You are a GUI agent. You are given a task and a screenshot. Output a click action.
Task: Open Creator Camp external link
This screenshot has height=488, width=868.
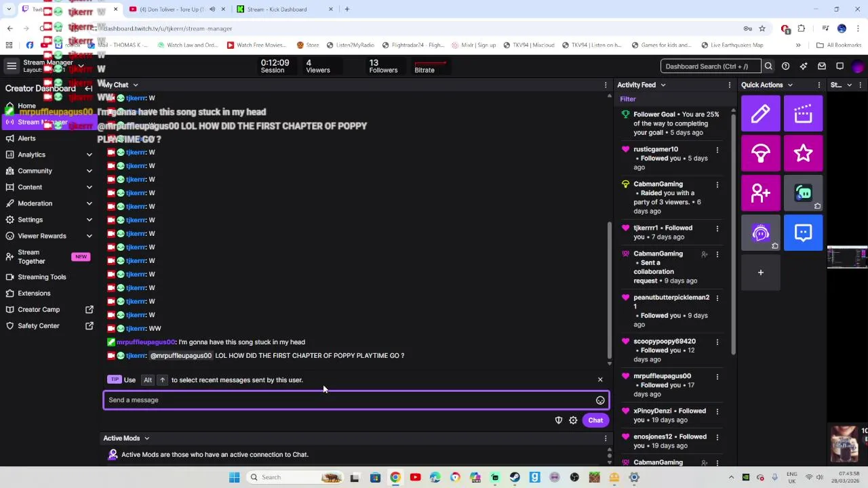[49, 310]
